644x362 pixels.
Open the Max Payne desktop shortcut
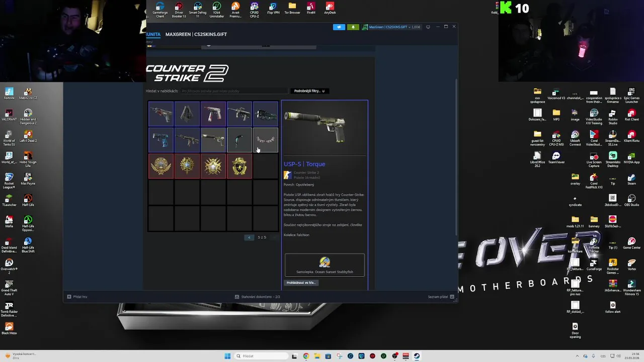[x=28, y=179]
